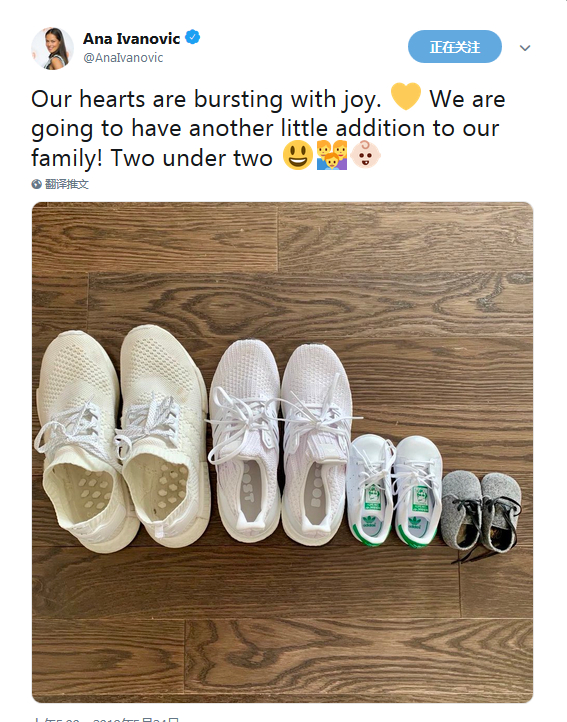Click the green Adidas toddler sneakers
567x722 pixels.
pos(394,491)
